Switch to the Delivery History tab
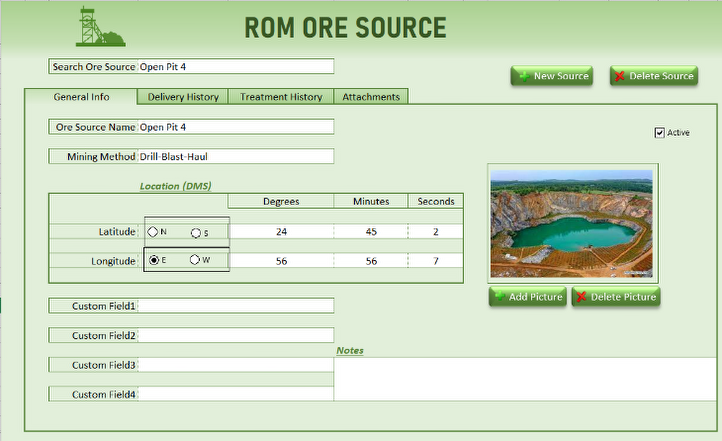Screen dimensions: 722x441 pos(183,97)
